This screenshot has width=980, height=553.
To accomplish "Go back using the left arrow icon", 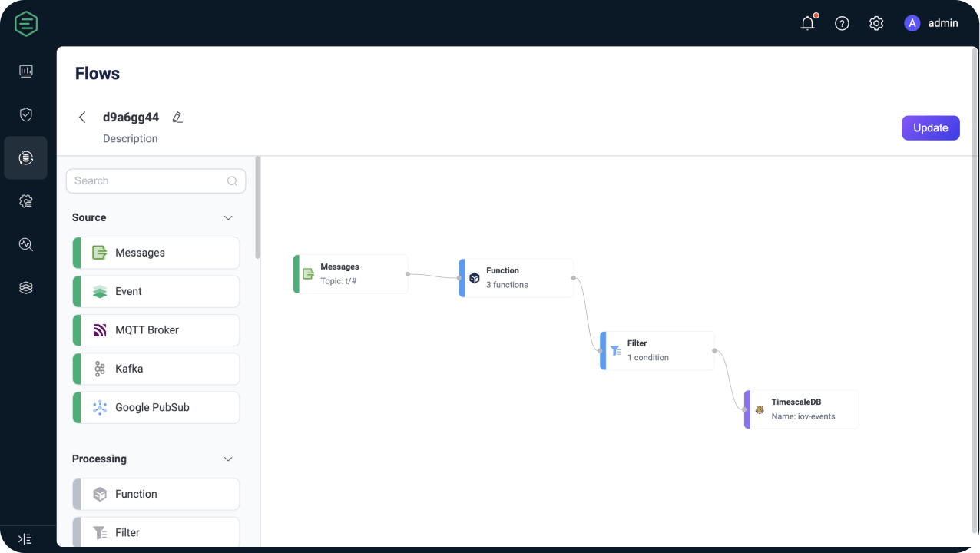I will tap(82, 118).
